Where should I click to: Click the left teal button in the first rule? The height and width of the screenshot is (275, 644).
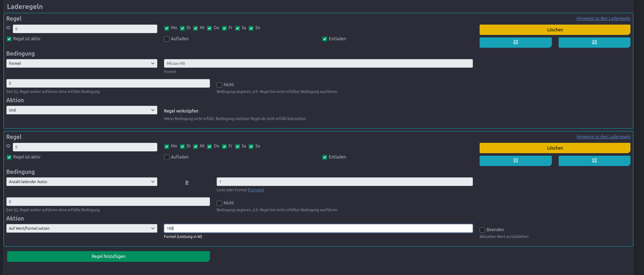(x=516, y=42)
